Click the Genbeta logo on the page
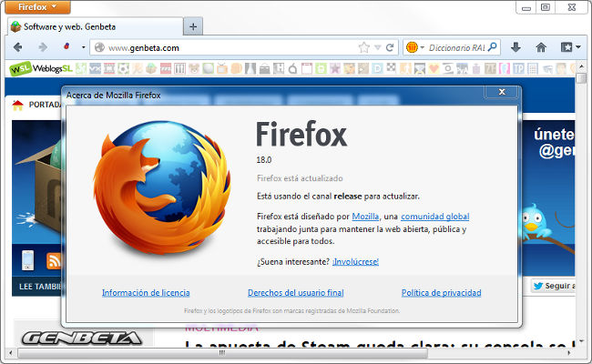 point(81,338)
